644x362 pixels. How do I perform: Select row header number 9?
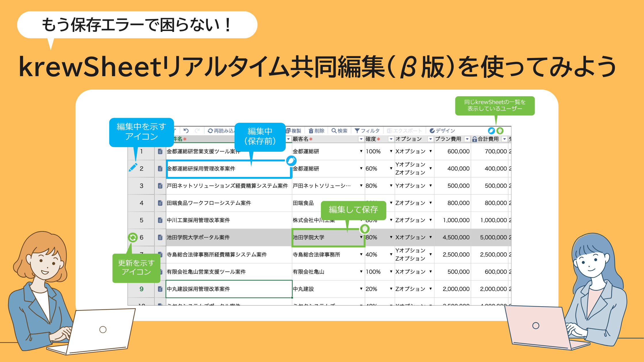141,289
